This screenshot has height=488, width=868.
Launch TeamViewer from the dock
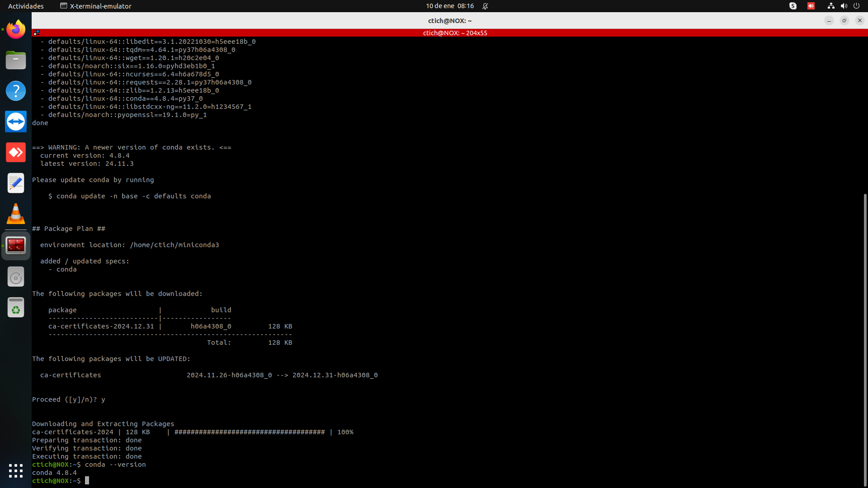tap(16, 122)
